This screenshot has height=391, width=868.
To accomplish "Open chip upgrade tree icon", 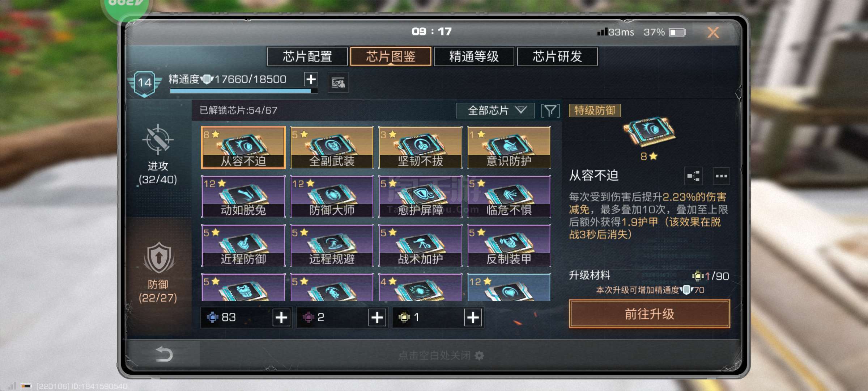I will tap(693, 176).
